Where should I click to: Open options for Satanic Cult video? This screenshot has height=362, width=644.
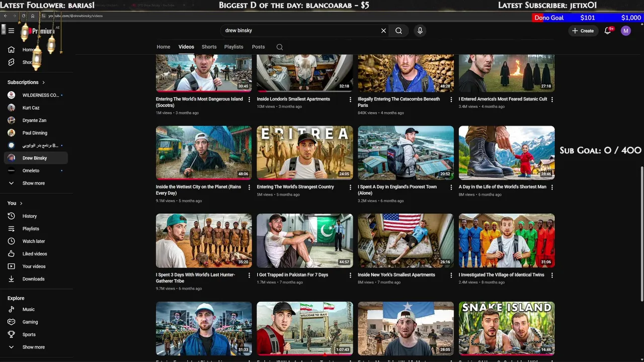[552, 100]
